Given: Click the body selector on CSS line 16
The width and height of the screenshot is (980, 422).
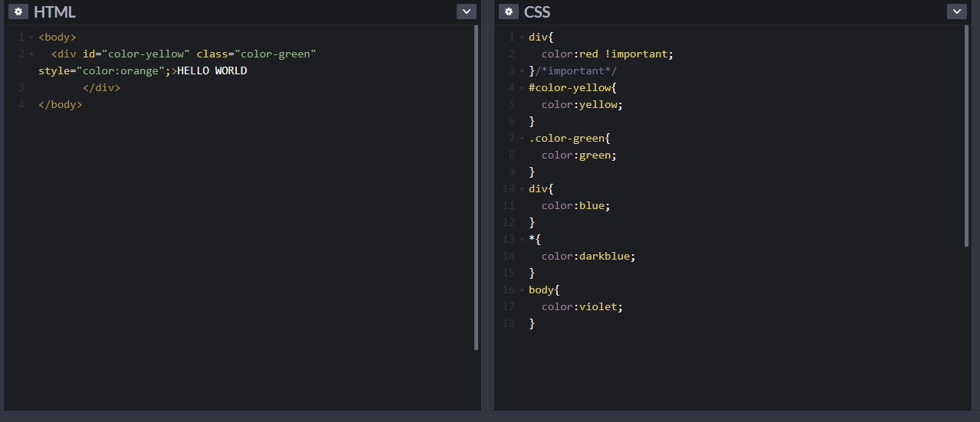Looking at the screenshot, I should click(x=541, y=290).
